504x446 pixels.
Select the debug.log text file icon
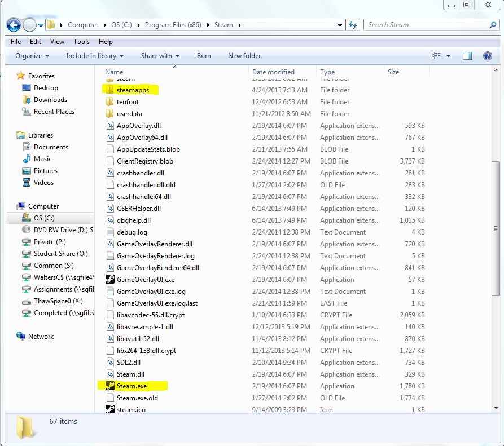click(x=110, y=232)
